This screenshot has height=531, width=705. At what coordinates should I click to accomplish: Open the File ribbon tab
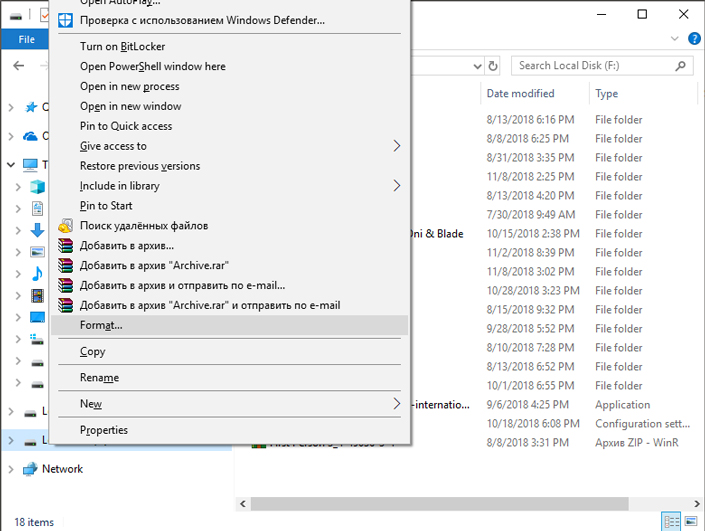[26, 39]
